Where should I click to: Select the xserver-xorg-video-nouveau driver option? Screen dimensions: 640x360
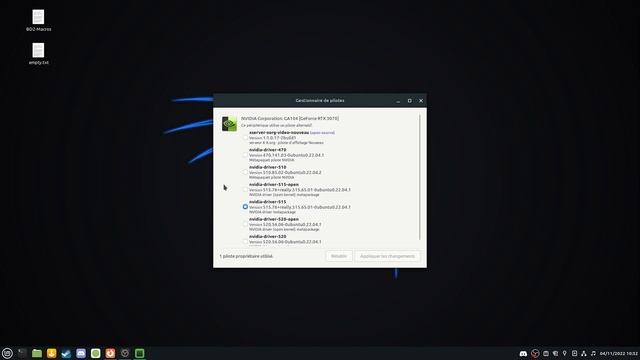tap(245, 138)
